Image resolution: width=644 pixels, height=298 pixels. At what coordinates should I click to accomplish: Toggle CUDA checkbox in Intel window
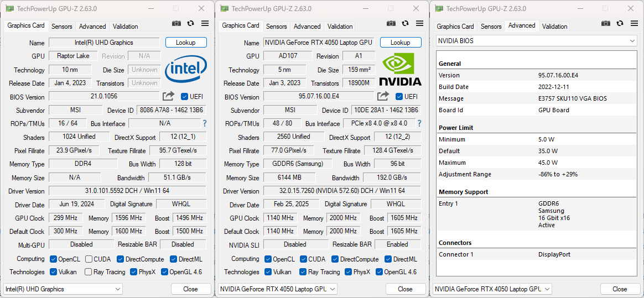tap(89, 259)
